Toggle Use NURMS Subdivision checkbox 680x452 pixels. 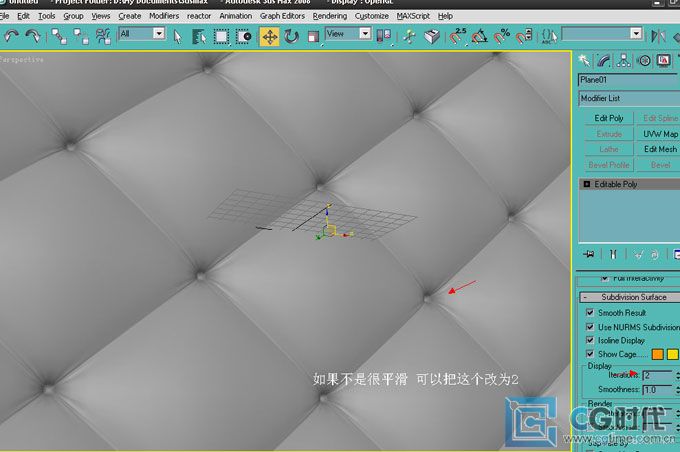pyautogui.click(x=590, y=327)
